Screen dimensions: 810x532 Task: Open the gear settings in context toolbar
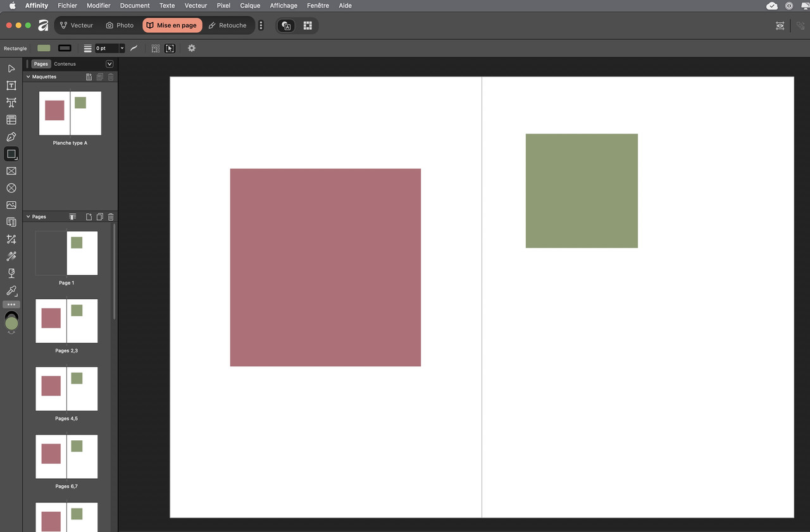192,48
